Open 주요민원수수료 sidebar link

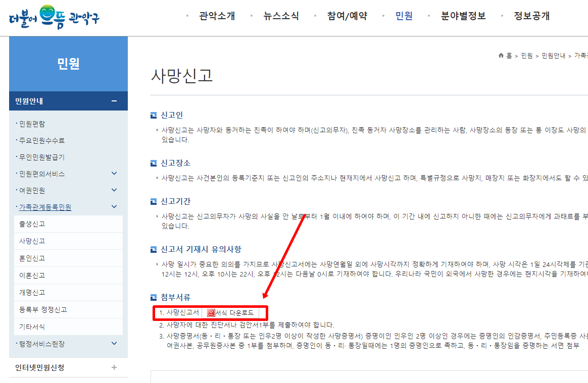point(41,140)
